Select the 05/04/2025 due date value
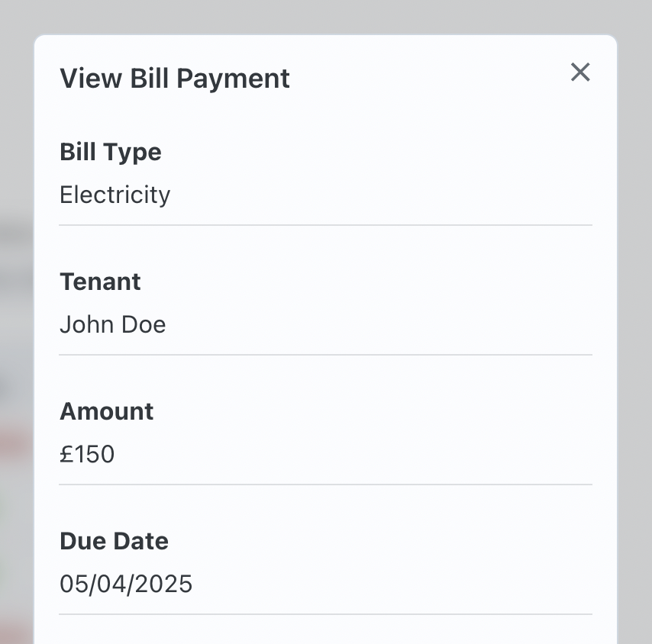The height and width of the screenshot is (644, 652). [126, 584]
